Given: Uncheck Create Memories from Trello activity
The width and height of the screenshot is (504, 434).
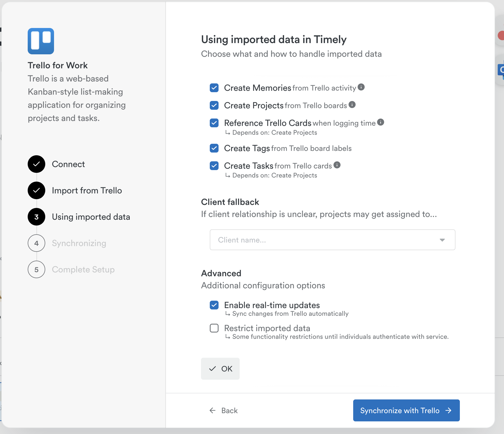Looking at the screenshot, I should (214, 88).
